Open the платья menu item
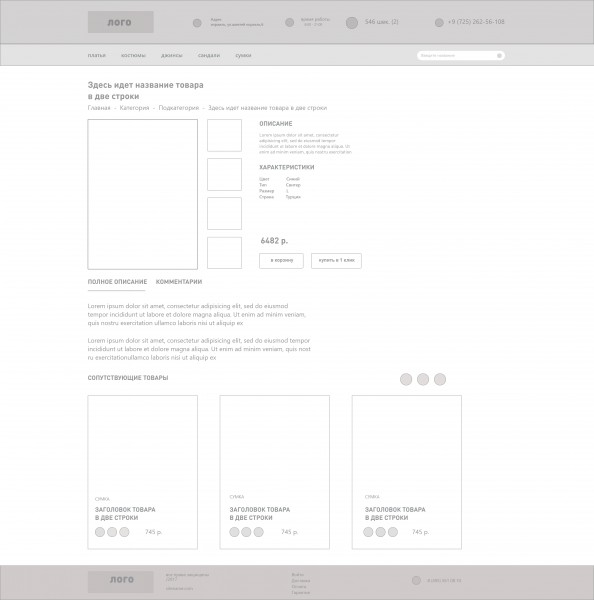594x600 pixels. click(97, 55)
